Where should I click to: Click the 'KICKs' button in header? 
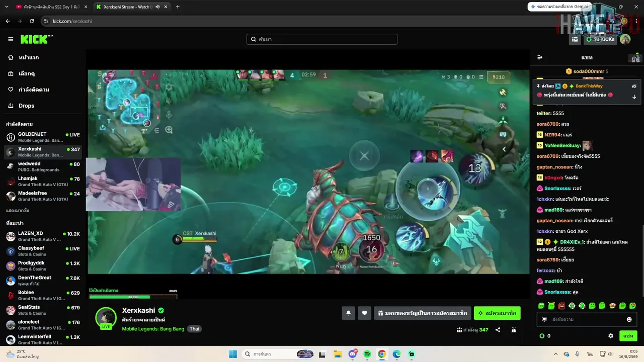pyautogui.click(x=600, y=39)
